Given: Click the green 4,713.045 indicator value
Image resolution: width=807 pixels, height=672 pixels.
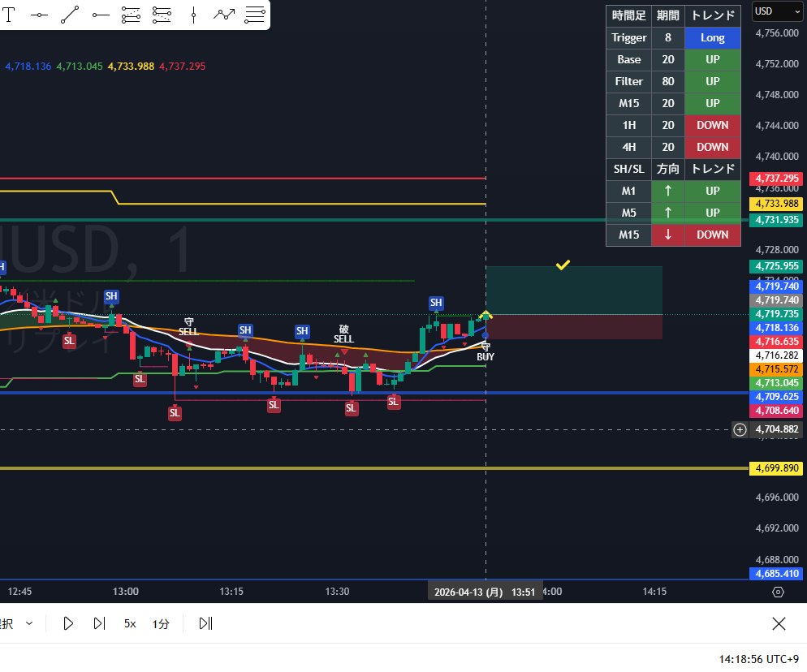Looking at the screenshot, I should pyautogui.click(x=80, y=67).
